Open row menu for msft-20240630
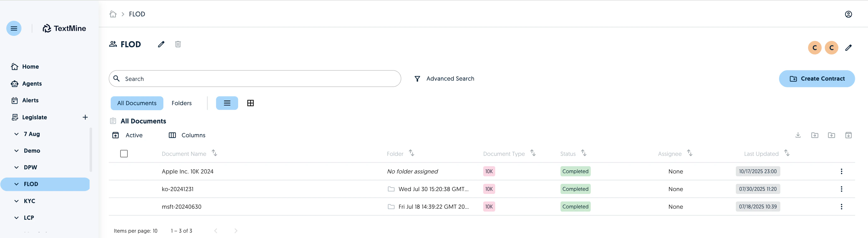 (842, 207)
